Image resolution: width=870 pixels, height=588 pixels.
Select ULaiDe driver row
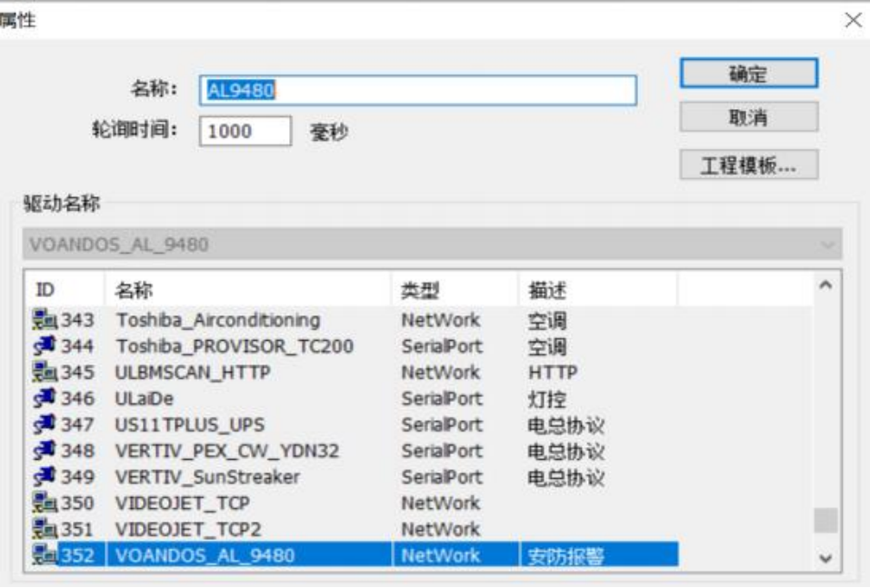click(x=145, y=398)
